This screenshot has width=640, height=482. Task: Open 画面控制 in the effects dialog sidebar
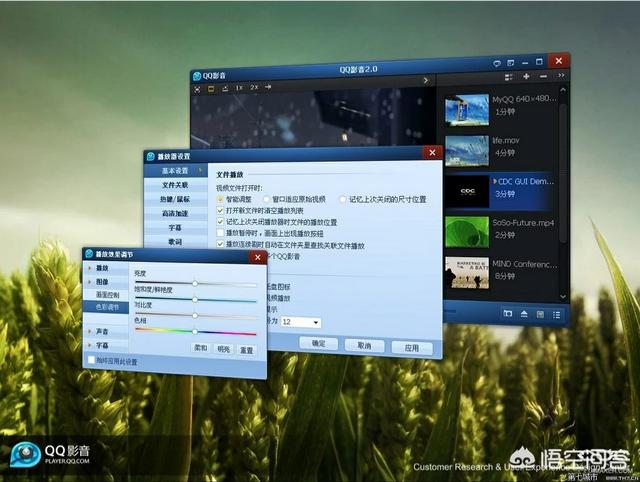pyautogui.click(x=107, y=295)
